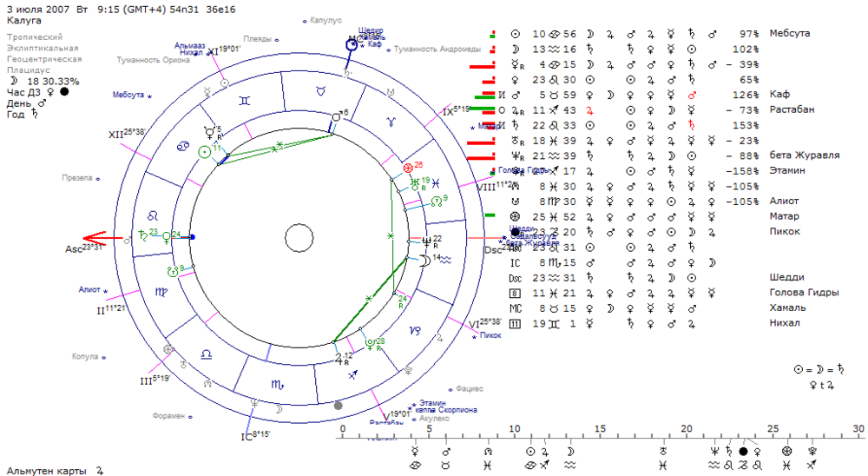Select the blue MC circle marker atop the chart
The width and height of the screenshot is (868, 476).
(352, 45)
